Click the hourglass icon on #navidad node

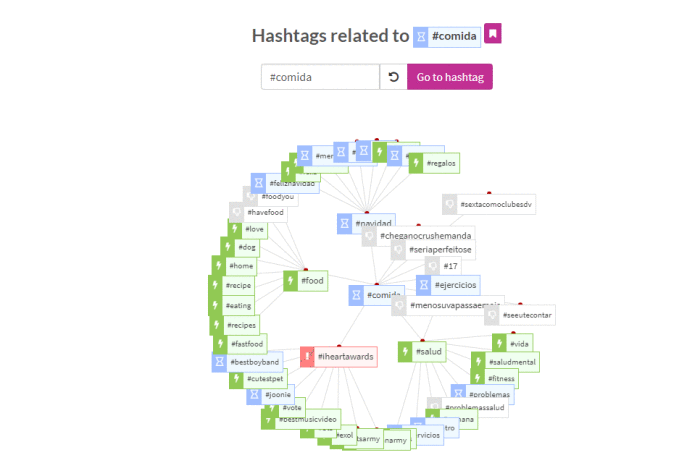coord(344,222)
